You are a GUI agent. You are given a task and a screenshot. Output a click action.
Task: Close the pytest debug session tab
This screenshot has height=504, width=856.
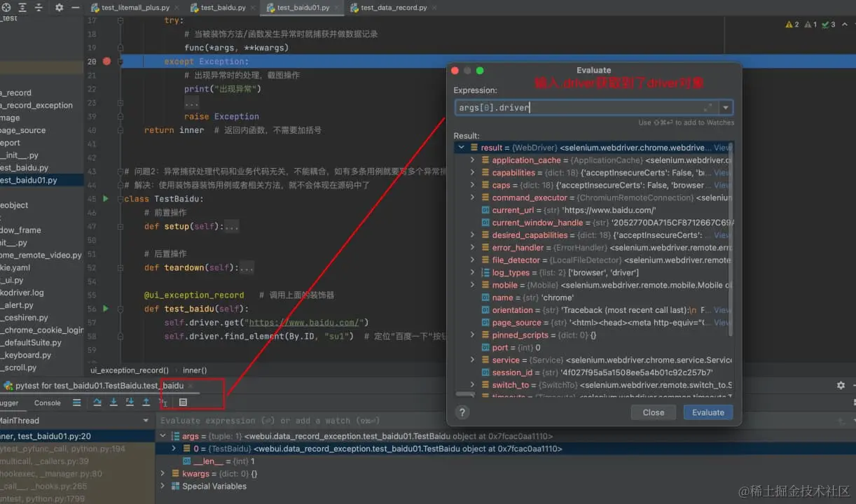[190, 386]
